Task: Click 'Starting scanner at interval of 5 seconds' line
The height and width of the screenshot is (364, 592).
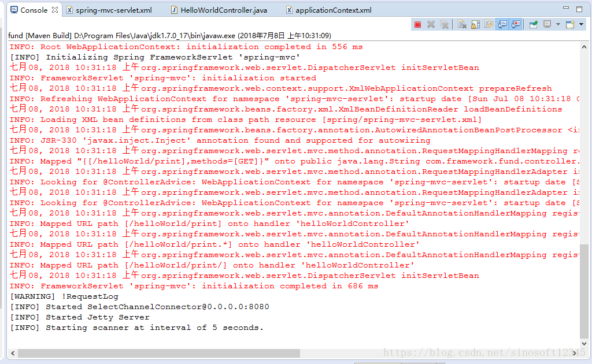Action: tap(136, 328)
